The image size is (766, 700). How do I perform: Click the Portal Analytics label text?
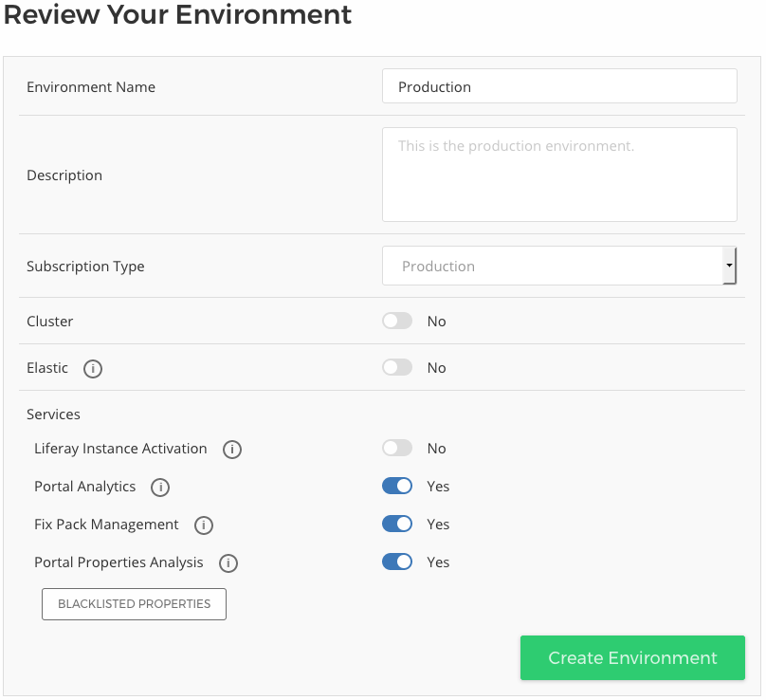[85, 487]
